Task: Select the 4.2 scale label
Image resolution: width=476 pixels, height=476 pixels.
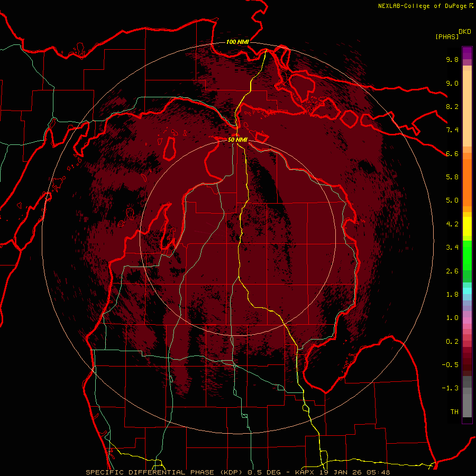Action: [452, 224]
